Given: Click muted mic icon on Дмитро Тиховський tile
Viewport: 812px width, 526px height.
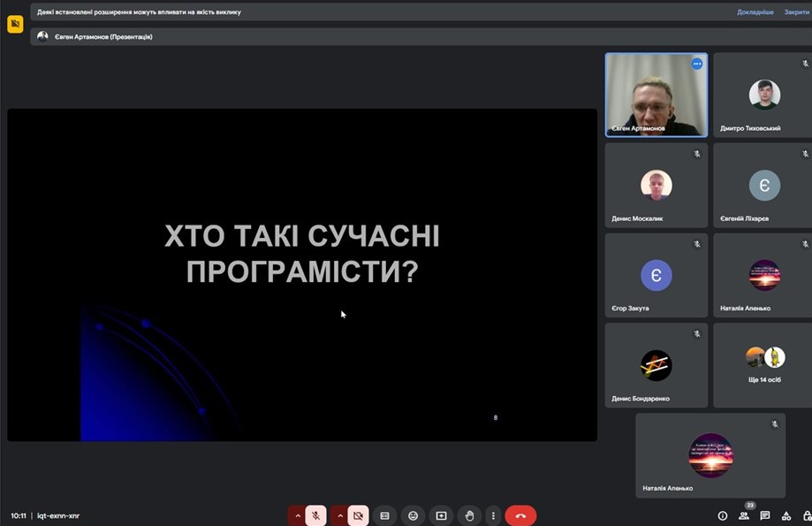Looking at the screenshot, I should tap(805, 64).
